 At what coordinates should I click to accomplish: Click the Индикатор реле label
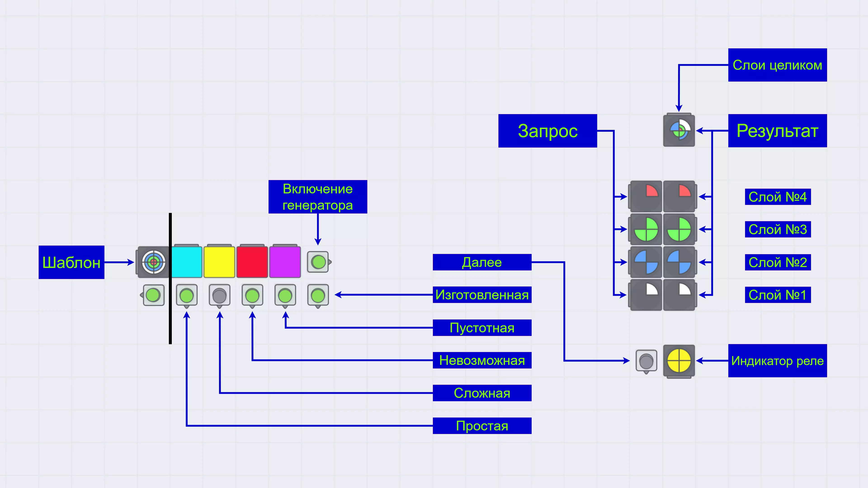(x=777, y=361)
